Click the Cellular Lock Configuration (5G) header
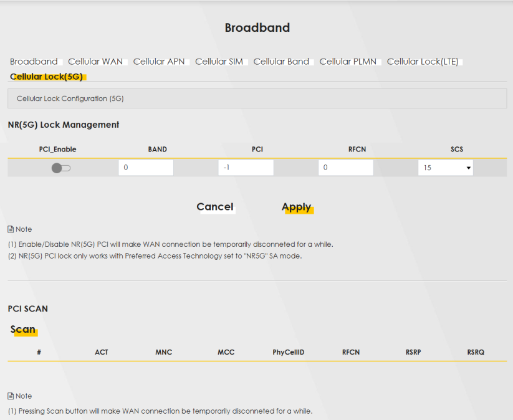 [70, 98]
